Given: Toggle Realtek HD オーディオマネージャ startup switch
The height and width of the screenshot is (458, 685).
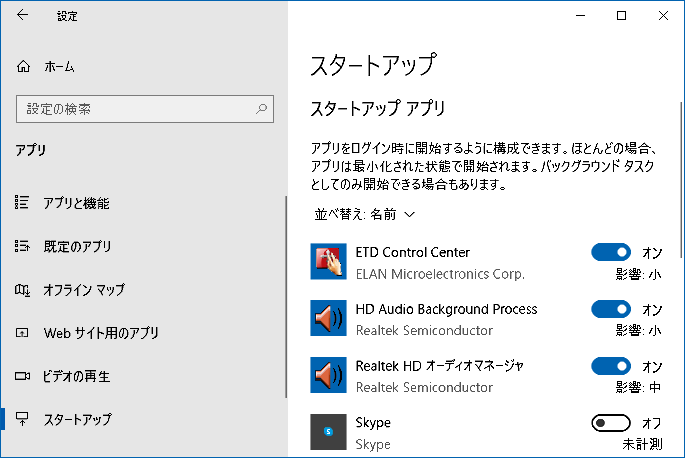Looking at the screenshot, I should pyautogui.click(x=611, y=366).
